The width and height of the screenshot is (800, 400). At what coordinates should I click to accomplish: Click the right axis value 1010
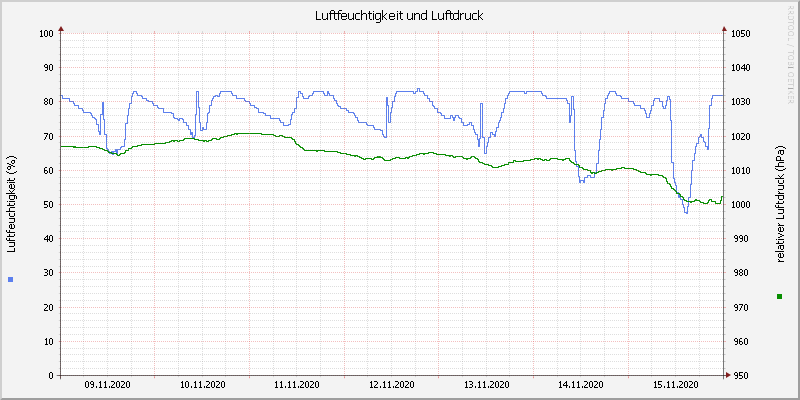click(740, 170)
